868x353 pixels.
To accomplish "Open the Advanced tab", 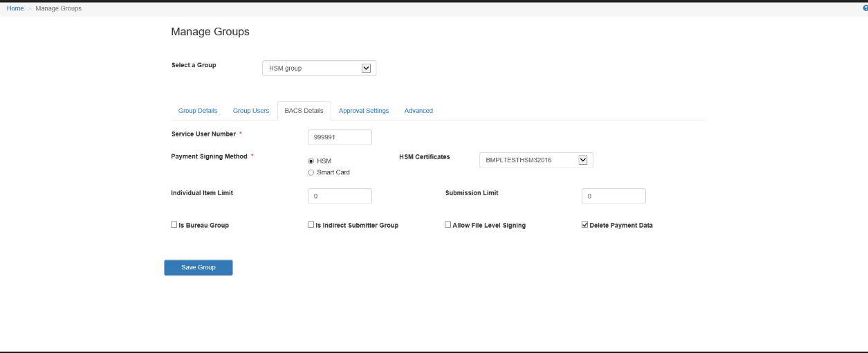I will click(418, 111).
